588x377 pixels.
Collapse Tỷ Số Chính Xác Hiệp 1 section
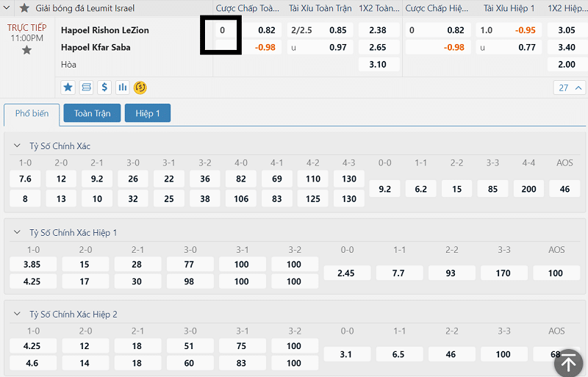pyautogui.click(x=17, y=232)
